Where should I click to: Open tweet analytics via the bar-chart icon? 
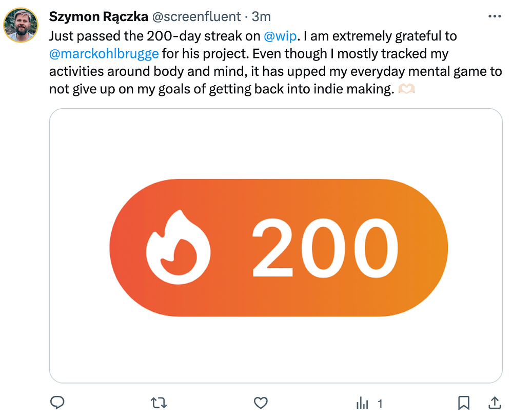coord(363,404)
